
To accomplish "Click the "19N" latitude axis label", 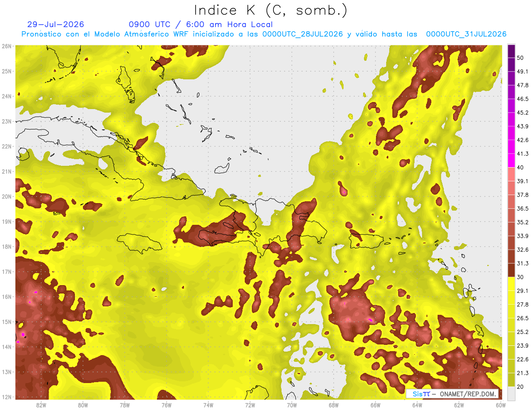I will pyautogui.click(x=7, y=221).
